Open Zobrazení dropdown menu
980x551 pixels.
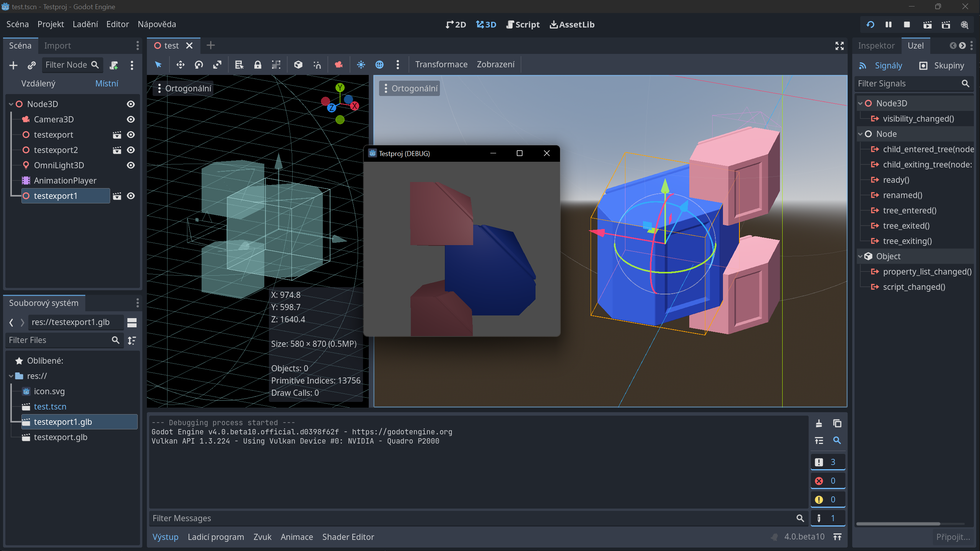(495, 65)
